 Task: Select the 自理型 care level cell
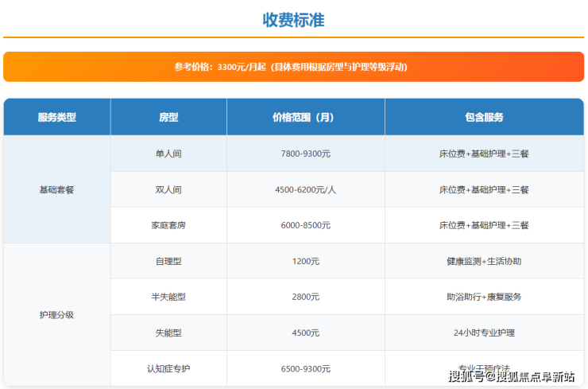168,261
